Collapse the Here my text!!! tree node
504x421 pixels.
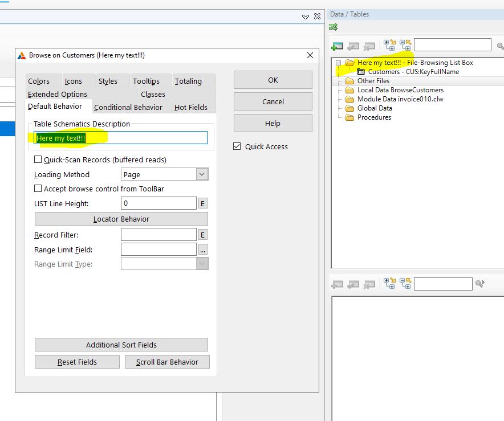(x=339, y=63)
